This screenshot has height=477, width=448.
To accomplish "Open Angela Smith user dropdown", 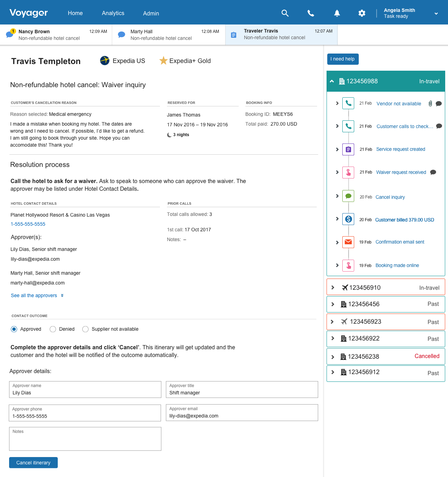I will 436,14.
